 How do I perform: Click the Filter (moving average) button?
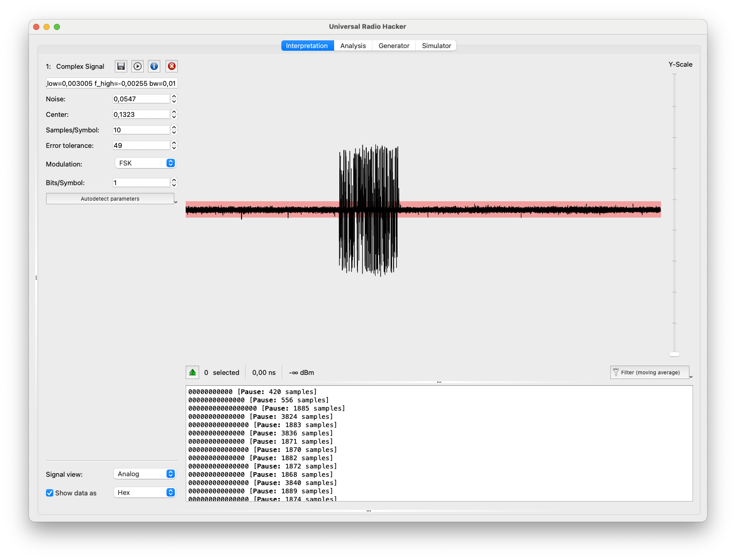[x=650, y=372]
